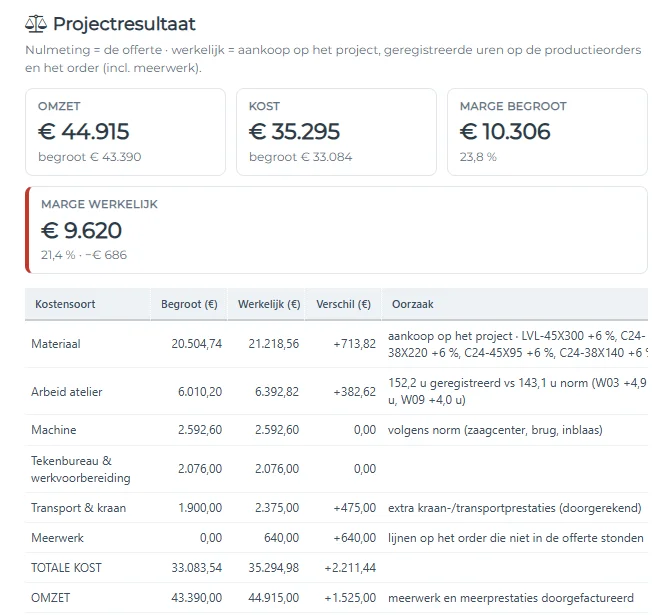Select the Projectresultaat heading
Screen dimensions: 665x615
(x=124, y=24)
